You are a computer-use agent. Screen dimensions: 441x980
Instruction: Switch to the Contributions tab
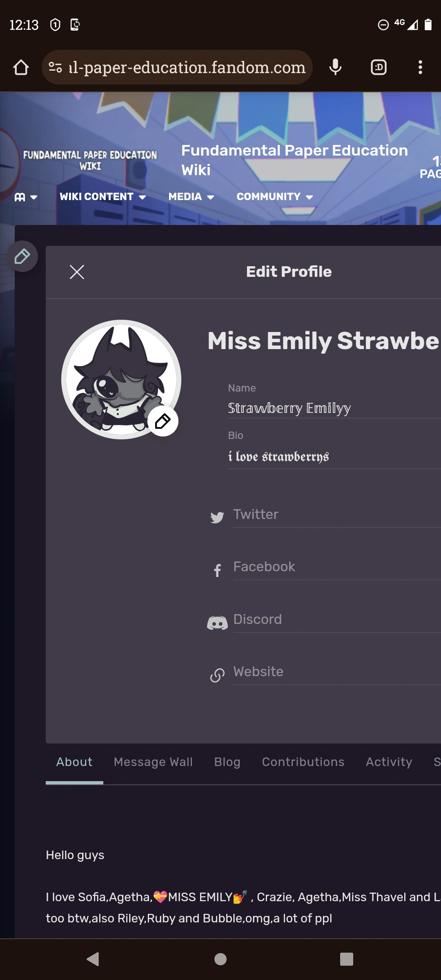tap(303, 762)
